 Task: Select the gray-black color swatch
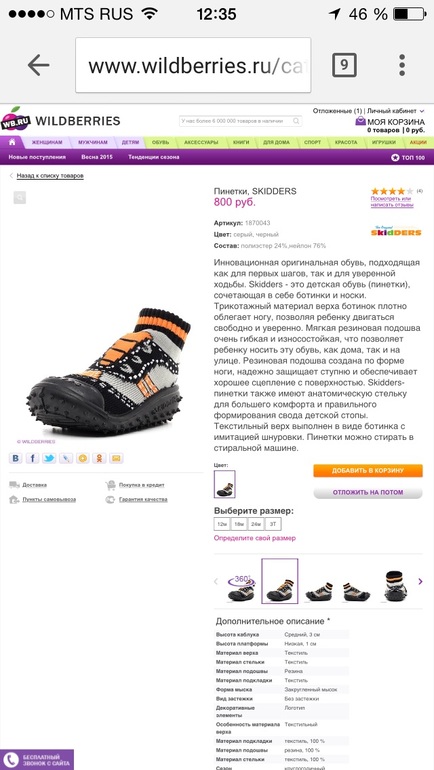pyautogui.click(x=225, y=484)
